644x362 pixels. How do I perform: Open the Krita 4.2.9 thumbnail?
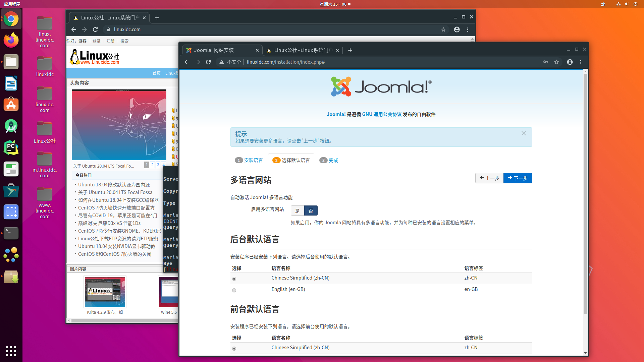click(x=105, y=292)
